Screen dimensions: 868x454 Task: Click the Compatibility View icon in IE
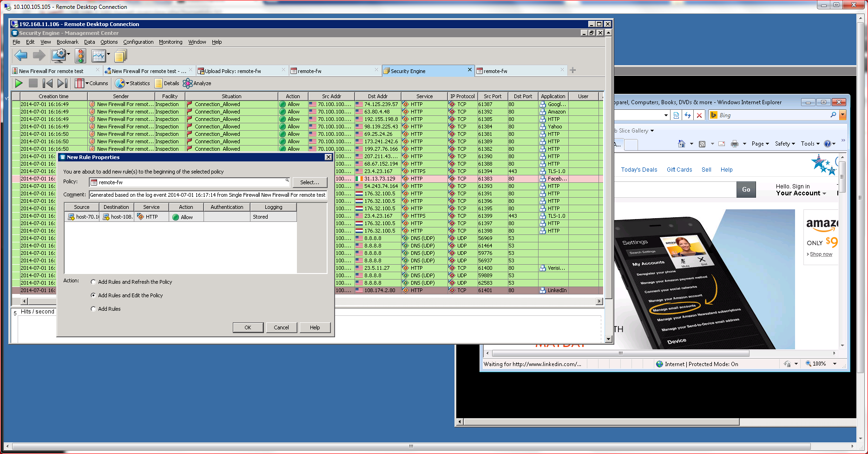click(x=676, y=115)
